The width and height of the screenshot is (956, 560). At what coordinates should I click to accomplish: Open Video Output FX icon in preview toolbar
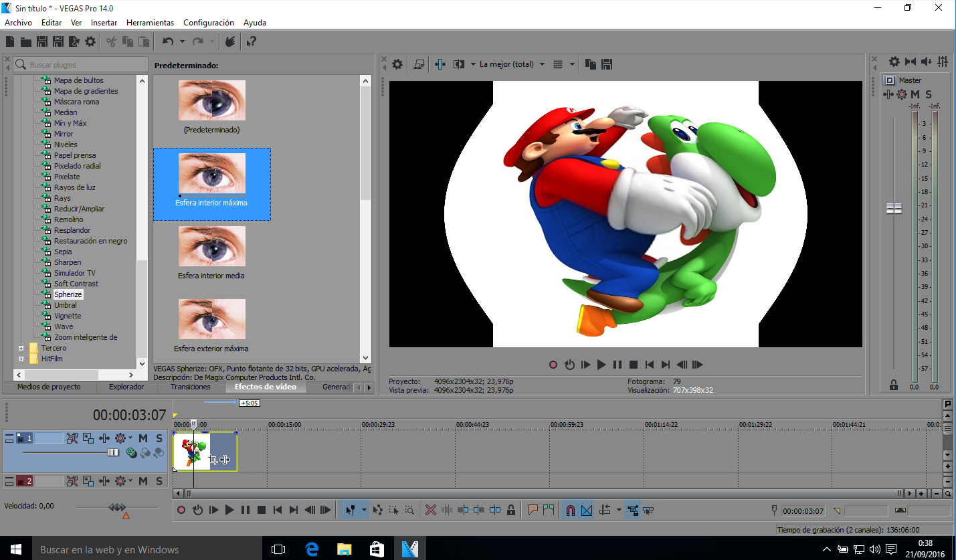pos(440,64)
